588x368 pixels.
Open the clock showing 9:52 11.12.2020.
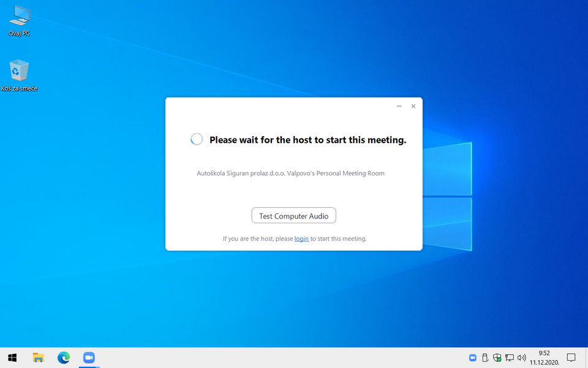coord(545,358)
